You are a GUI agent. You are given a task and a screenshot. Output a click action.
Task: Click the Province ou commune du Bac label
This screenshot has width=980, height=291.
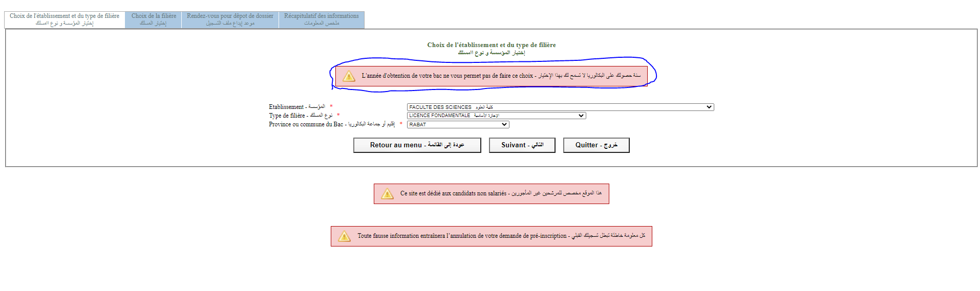click(331, 124)
